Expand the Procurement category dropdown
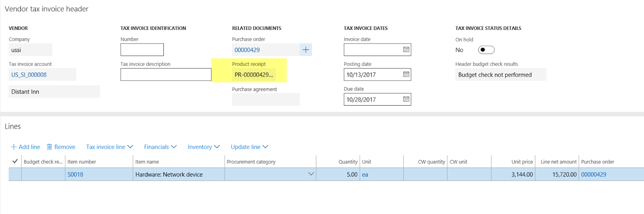The width and height of the screenshot is (644, 214). click(311, 174)
